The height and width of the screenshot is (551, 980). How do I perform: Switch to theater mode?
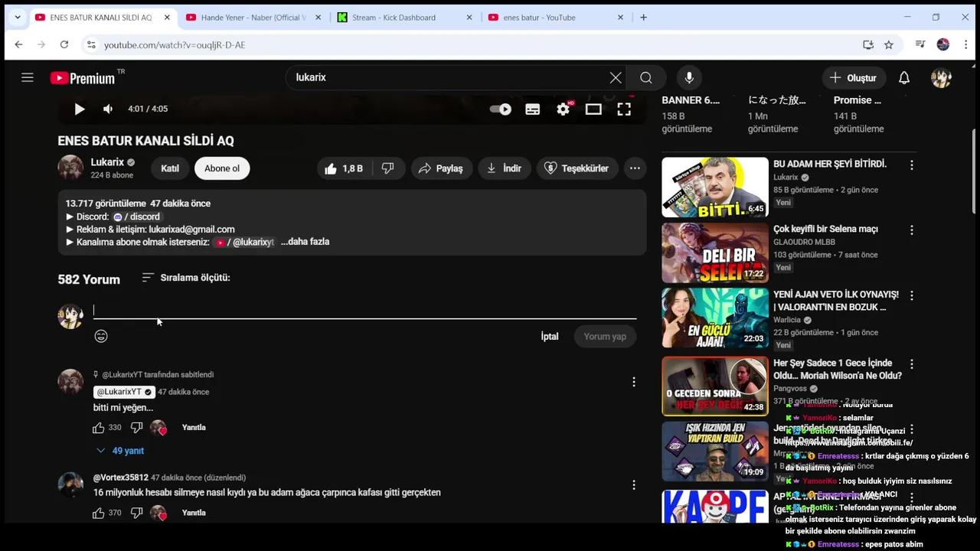593,109
